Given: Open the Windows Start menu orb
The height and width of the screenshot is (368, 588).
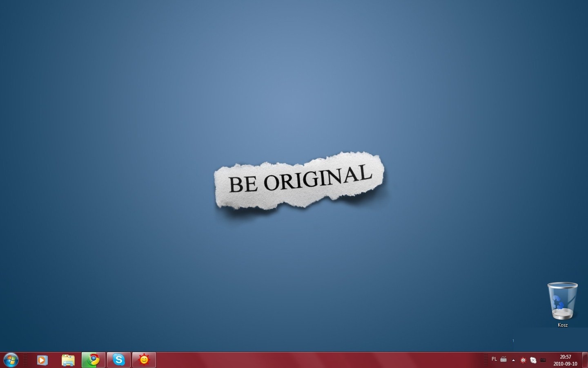Looking at the screenshot, I should [x=11, y=360].
